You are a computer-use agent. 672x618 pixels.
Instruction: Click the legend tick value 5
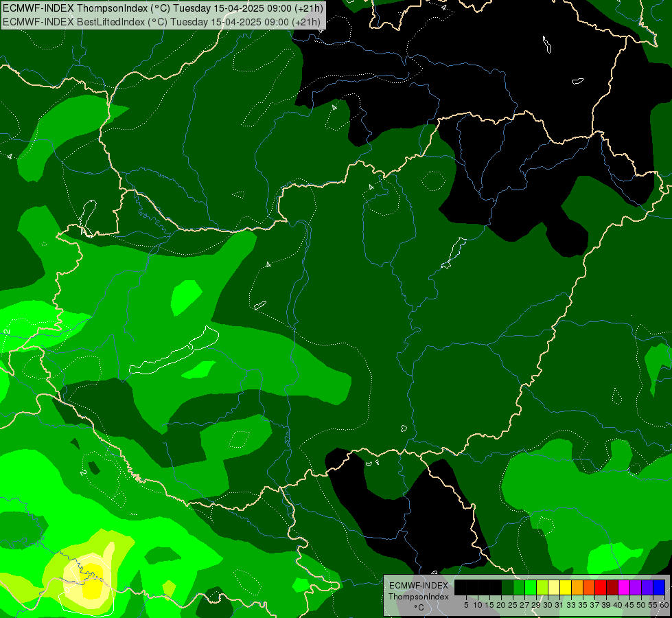pos(466,605)
